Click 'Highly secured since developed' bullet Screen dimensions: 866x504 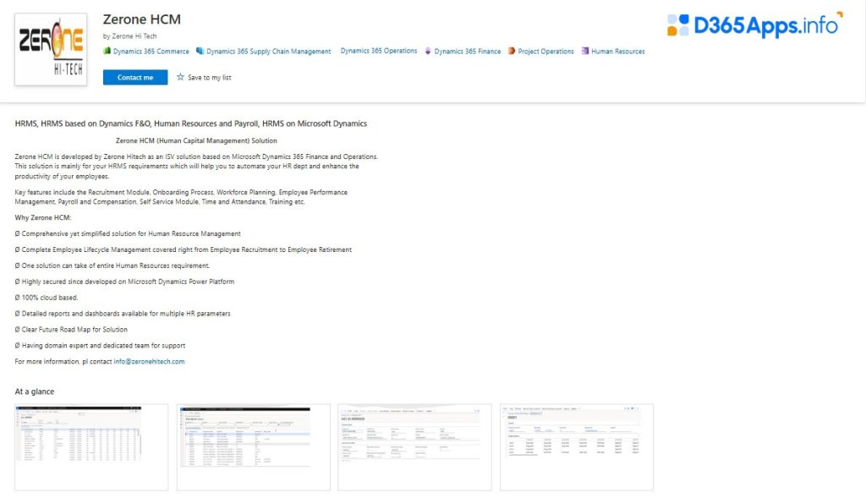pos(124,282)
